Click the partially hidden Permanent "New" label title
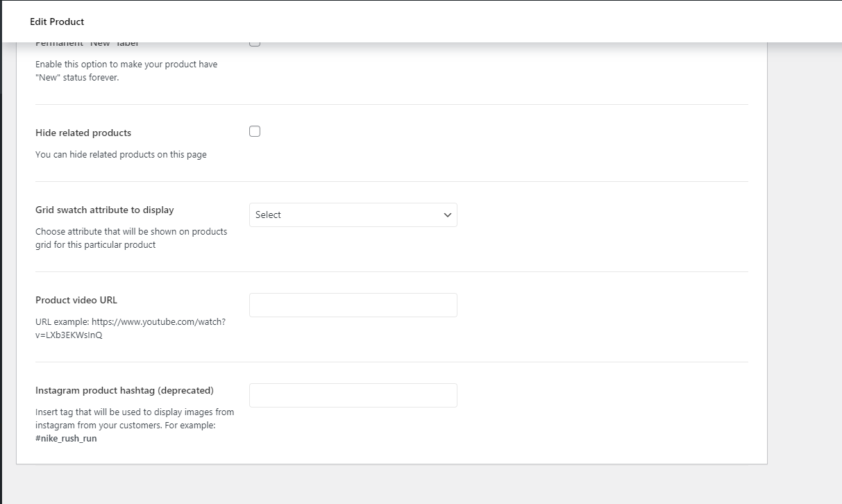The height and width of the screenshot is (504, 842). click(x=87, y=44)
